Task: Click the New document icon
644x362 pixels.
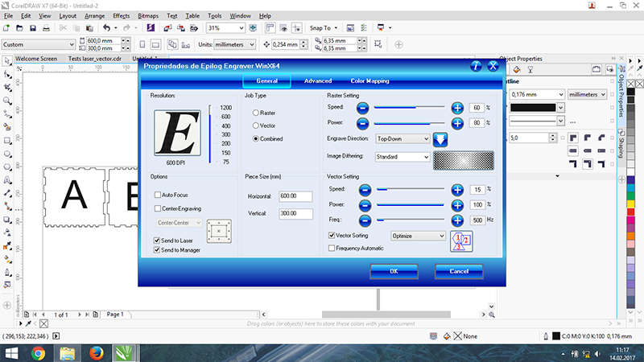Action: tap(6, 28)
